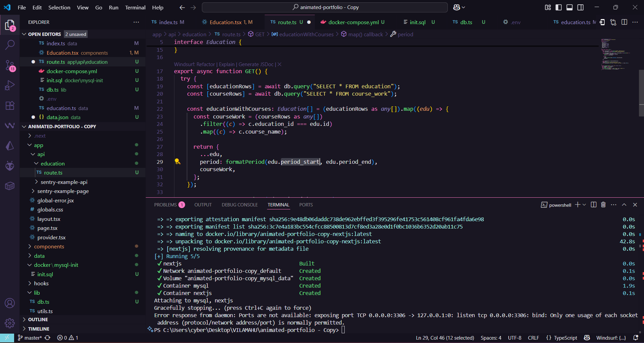This screenshot has height=343, width=644.
Task: Maximize the terminal panel with chevron
Action: (x=624, y=204)
